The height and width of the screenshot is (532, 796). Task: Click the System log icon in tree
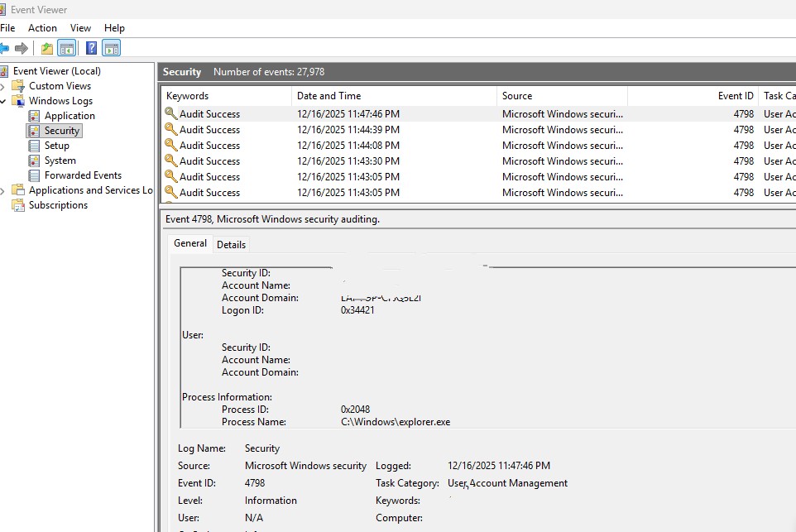[x=34, y=161]
